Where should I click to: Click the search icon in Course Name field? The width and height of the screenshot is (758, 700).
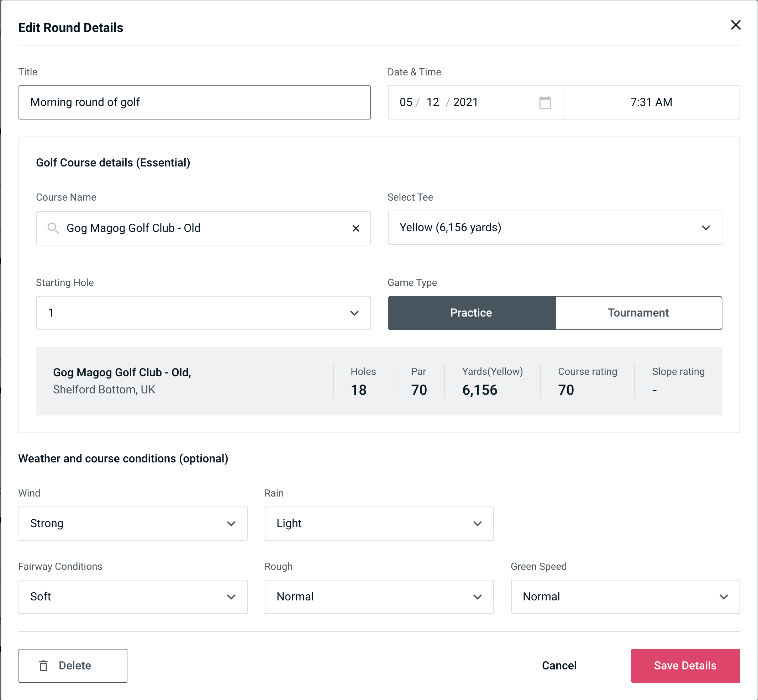tap(53, 228)
